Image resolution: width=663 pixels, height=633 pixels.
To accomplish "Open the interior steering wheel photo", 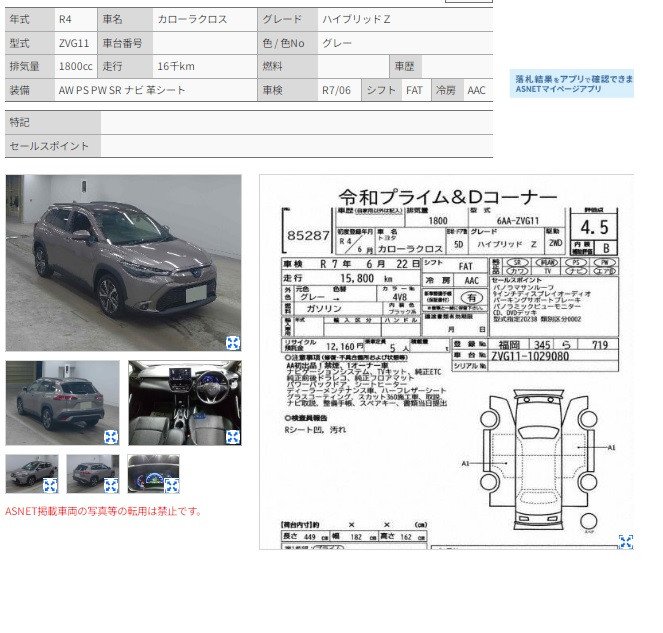I will (185, 403).
